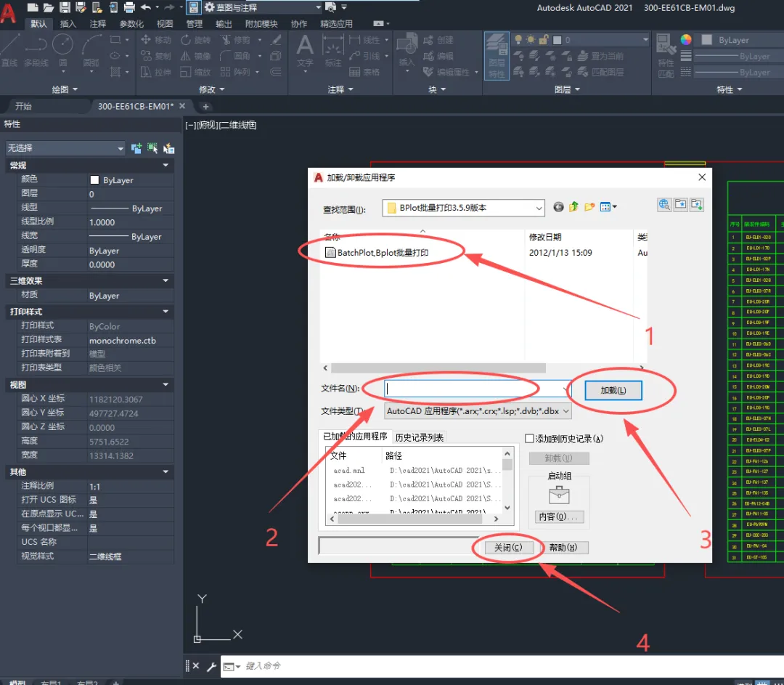
Task: Select the Polyline (多段线) tool
Action: tap(36, 51)
